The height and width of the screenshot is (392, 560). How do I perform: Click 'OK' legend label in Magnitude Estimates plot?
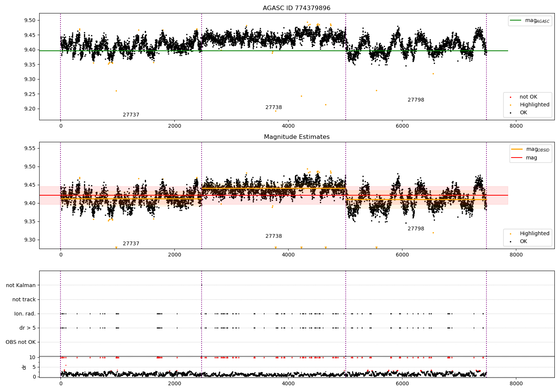[523, 242]
